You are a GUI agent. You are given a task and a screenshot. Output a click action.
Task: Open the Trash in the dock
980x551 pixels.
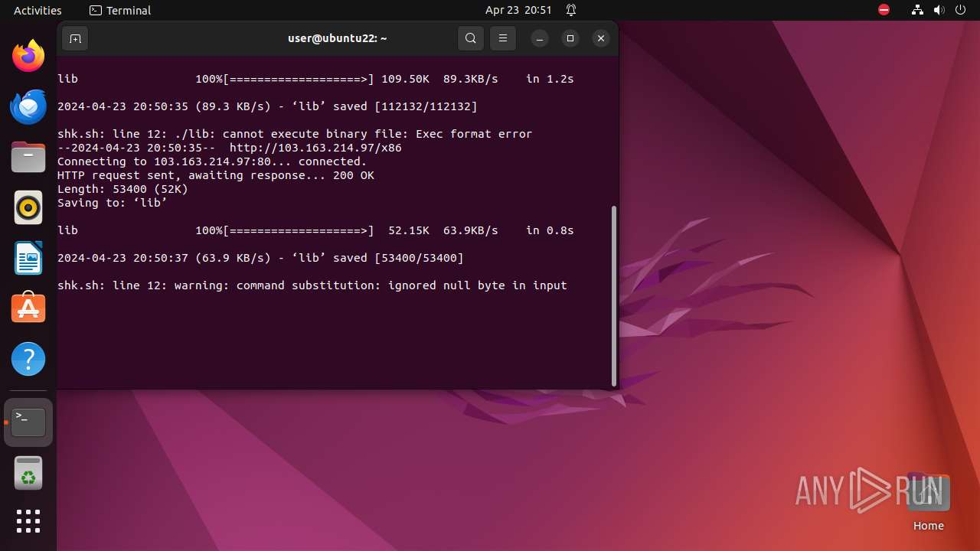click(x=28, y=473)
